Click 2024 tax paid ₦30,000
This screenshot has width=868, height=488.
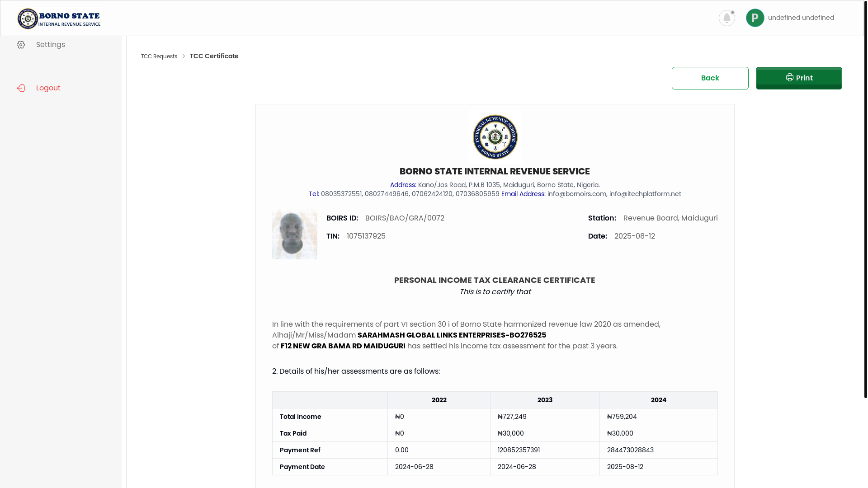pyautogui.click(x=620, y=433)
